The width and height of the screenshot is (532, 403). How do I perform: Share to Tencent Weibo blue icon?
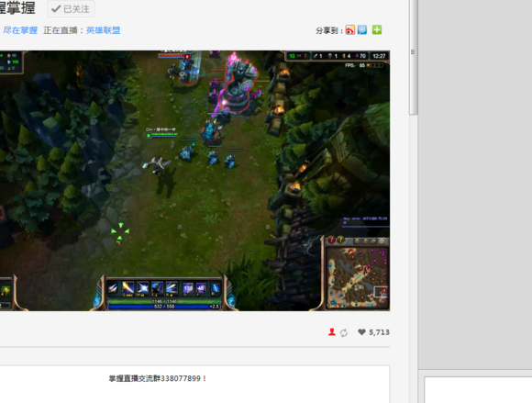click(362, 30)
